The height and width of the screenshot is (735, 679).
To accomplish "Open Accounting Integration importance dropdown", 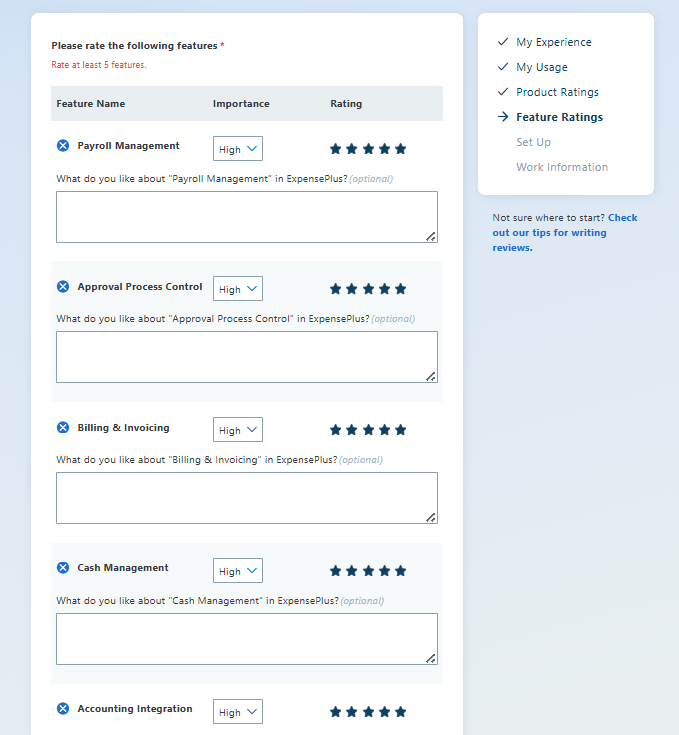I will [x=238, y=712].
